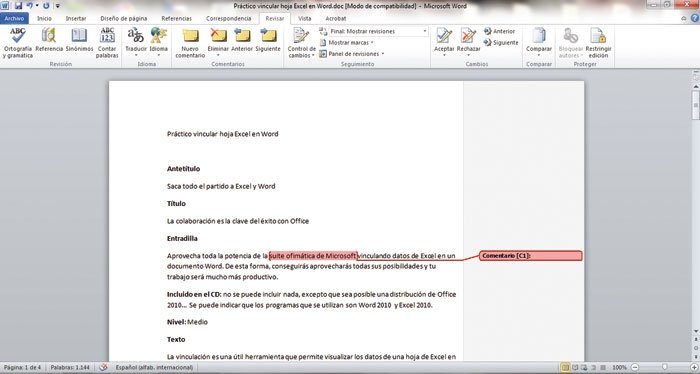Run the Ortografía y gramática check
Image resolution: width=700 pixels, height=374 pixels.
pyautogui.click(x=17, y=42)
